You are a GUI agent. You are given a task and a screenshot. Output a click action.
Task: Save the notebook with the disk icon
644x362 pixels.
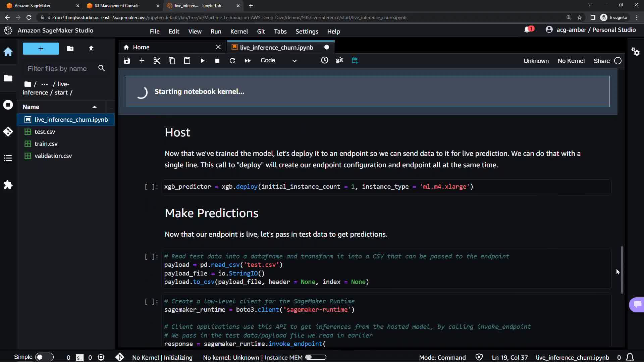tap(126, 61)
